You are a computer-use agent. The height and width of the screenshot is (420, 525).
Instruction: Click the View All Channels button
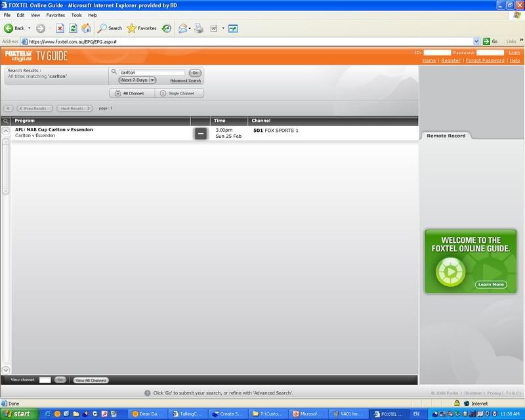(x=91, y=380)
